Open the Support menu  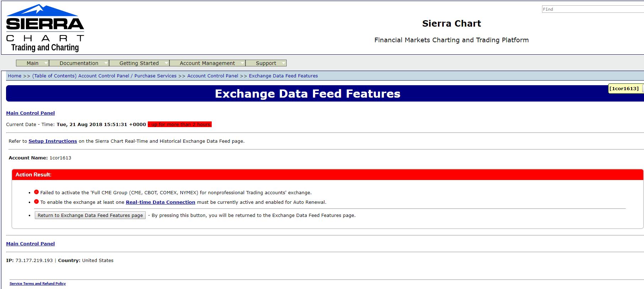point(266,63)
